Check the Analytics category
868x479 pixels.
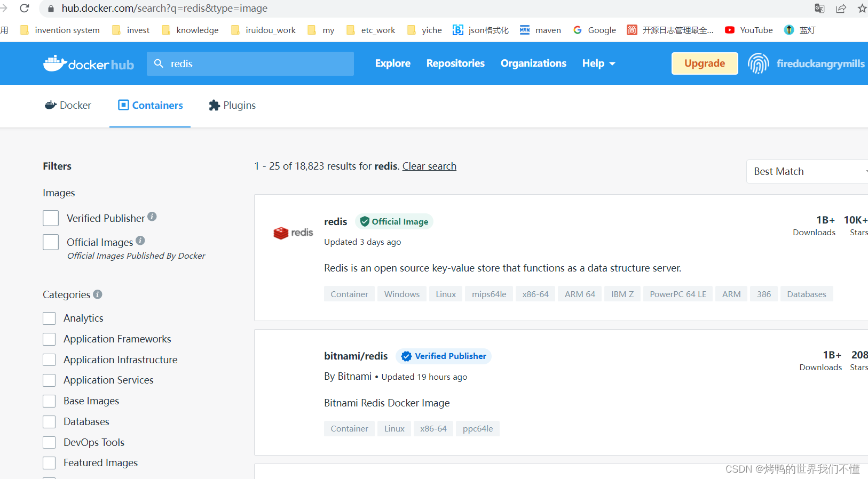coord(49,318)
